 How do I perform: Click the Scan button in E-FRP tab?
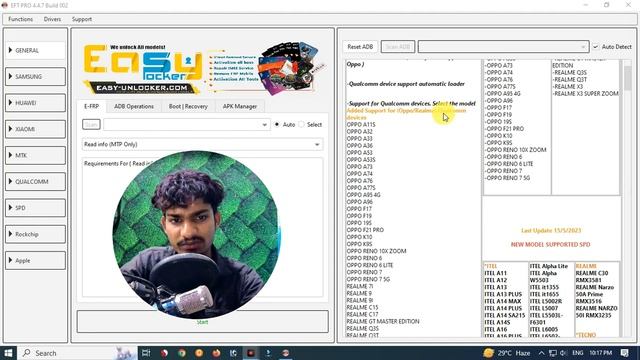(x=91, y=124)
